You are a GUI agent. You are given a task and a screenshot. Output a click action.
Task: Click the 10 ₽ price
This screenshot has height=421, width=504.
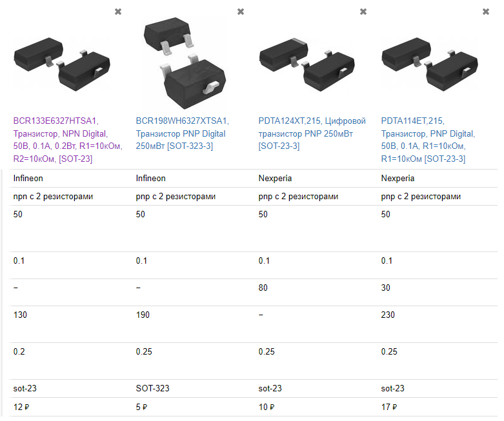[x=267, y=407]
